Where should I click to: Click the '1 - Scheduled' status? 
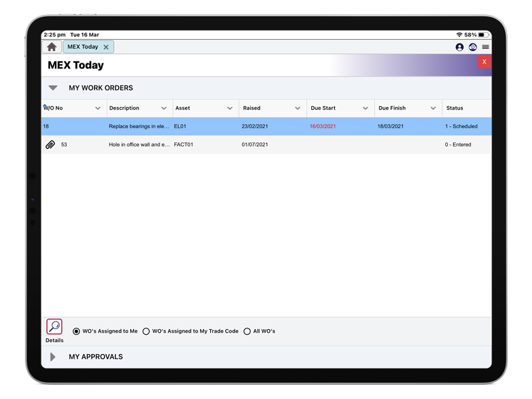(x=461, y=126)
